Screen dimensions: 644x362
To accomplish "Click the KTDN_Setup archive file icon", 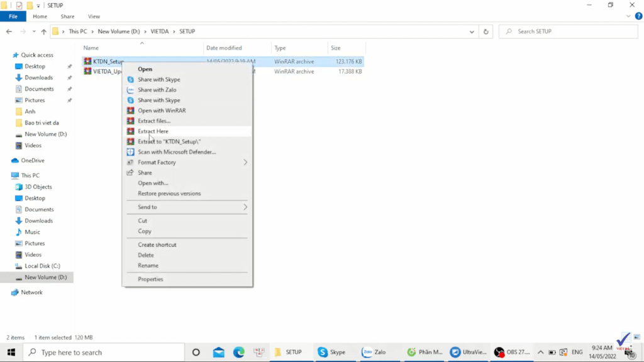I will point(87,61).
